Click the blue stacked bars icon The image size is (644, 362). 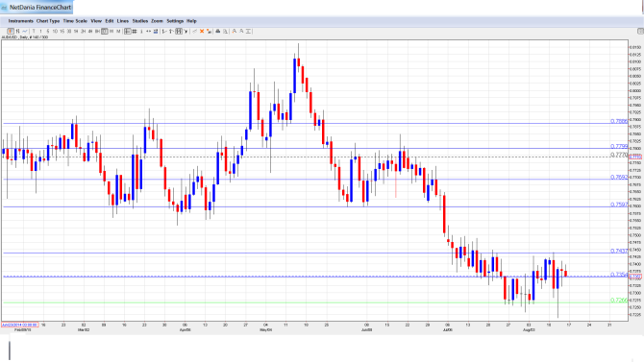click(156, 31)
